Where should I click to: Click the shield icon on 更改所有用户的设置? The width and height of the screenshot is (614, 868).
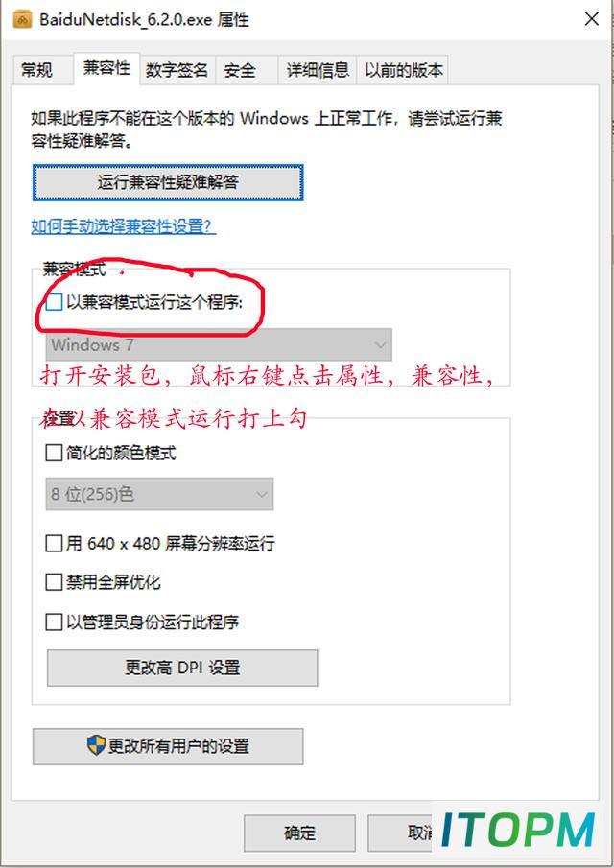[96, 745]
